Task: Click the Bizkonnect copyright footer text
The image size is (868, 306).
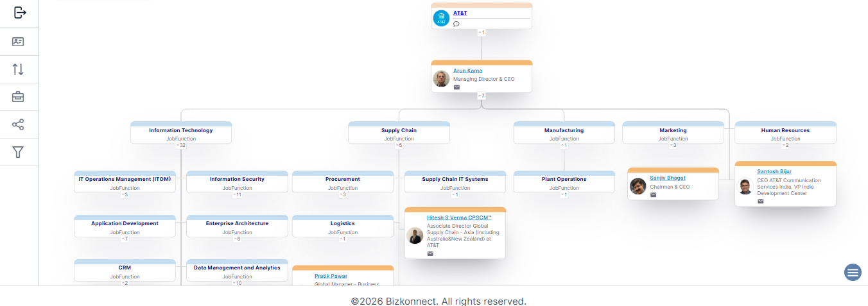Action: (x=438, y=301)
